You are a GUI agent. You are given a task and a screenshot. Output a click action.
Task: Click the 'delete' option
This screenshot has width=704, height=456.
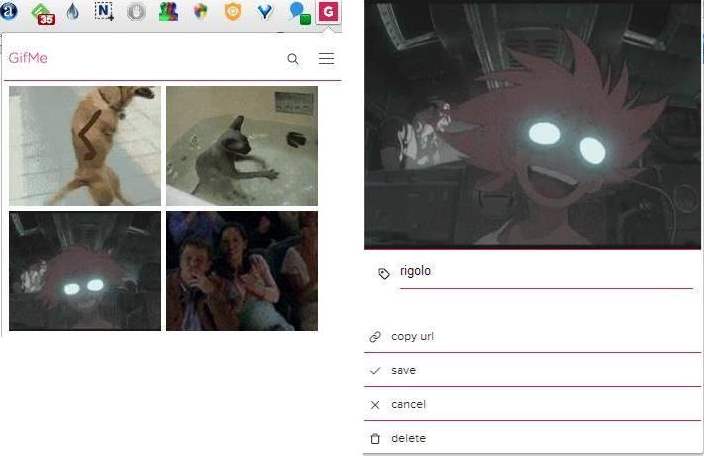(532, 438)
